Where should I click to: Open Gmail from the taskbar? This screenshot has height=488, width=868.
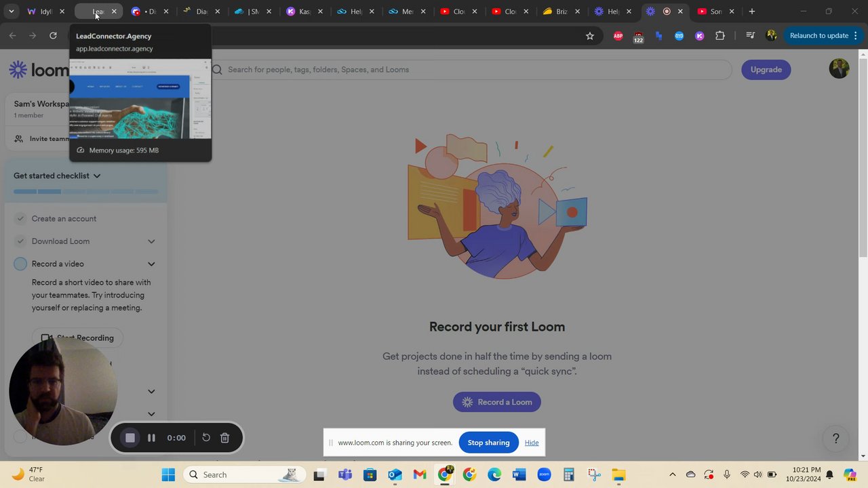(420, 474)
